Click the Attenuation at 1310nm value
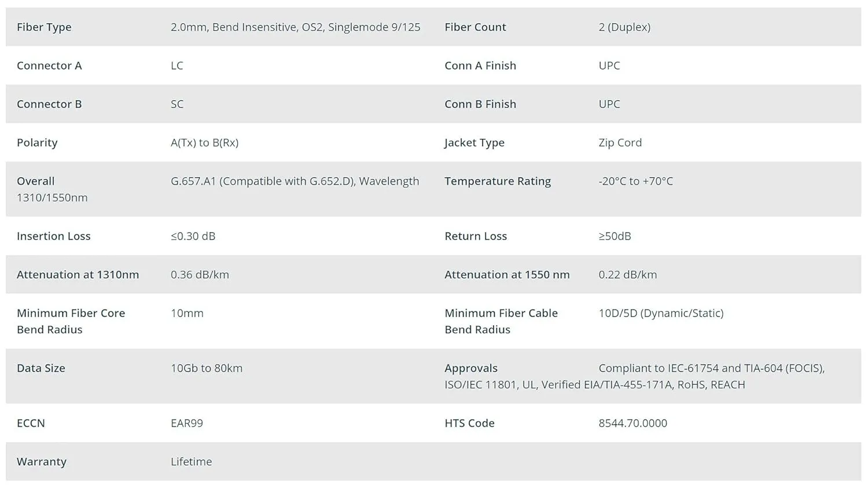Viewport: 868px width, 485px height. pyautogui.click(x=200, y=275)
